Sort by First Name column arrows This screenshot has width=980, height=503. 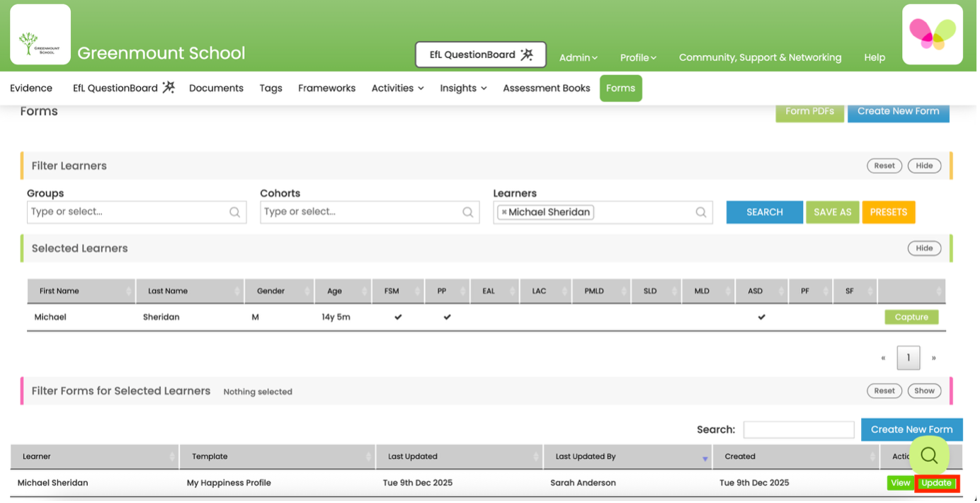click(x=130, y=292)
